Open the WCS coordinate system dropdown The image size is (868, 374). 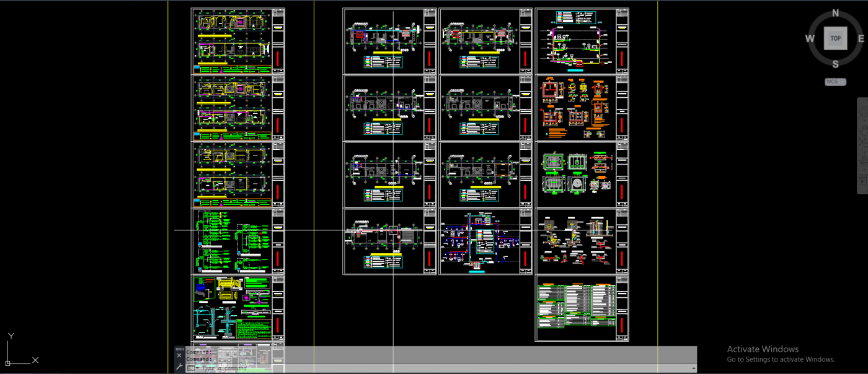coord(835,82)
